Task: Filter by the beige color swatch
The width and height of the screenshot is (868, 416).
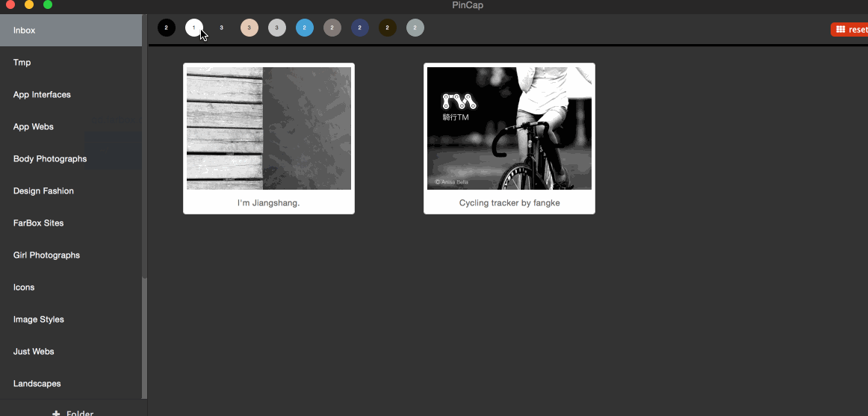Action: pos(249,28)
